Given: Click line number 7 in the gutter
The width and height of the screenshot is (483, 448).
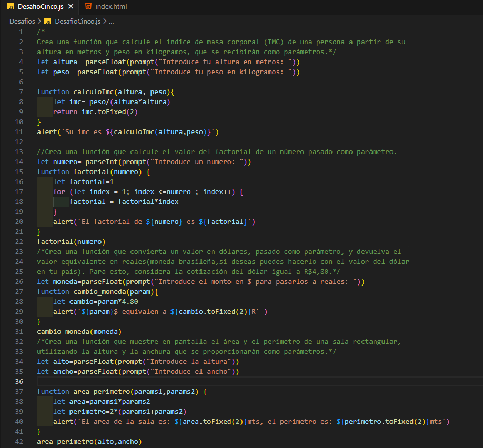Looking at the screenshot, I should click(21, 91).
